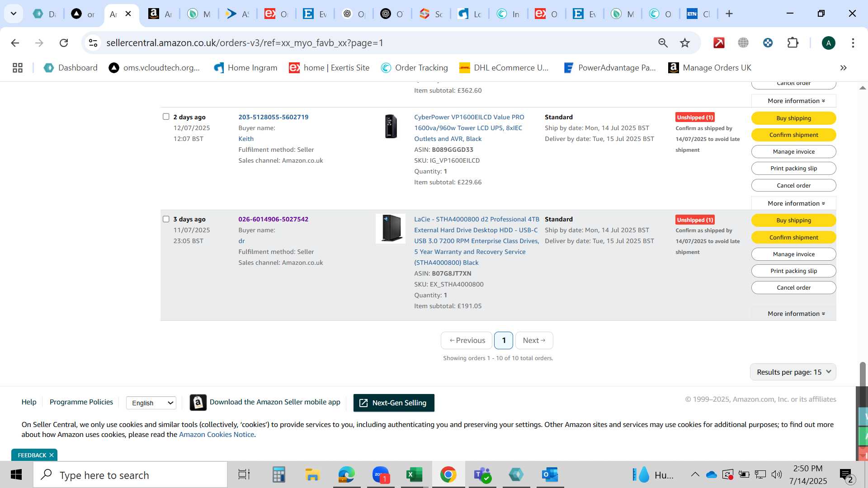Open the Chrome three-dot menu

(x=853, y=43)
